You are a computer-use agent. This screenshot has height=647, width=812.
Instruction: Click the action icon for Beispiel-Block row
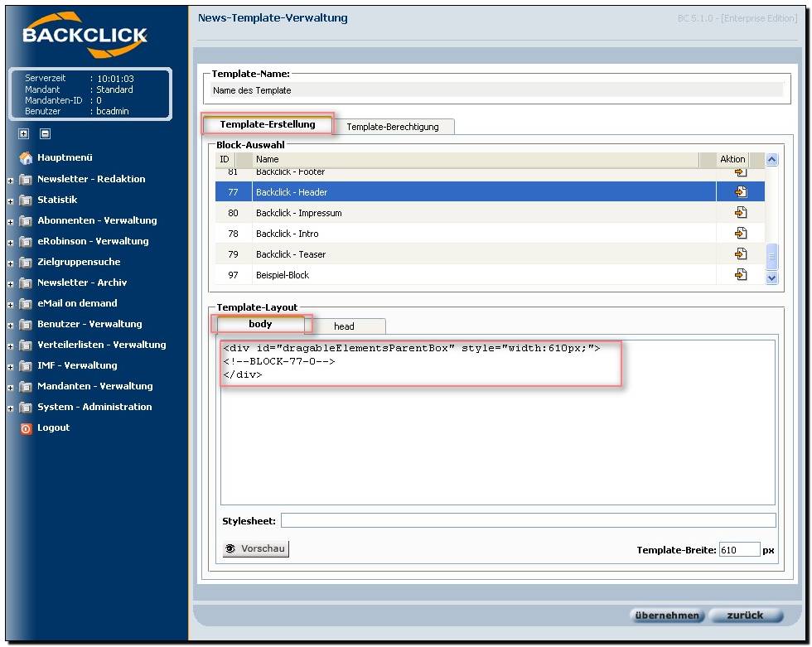point(741,275)
